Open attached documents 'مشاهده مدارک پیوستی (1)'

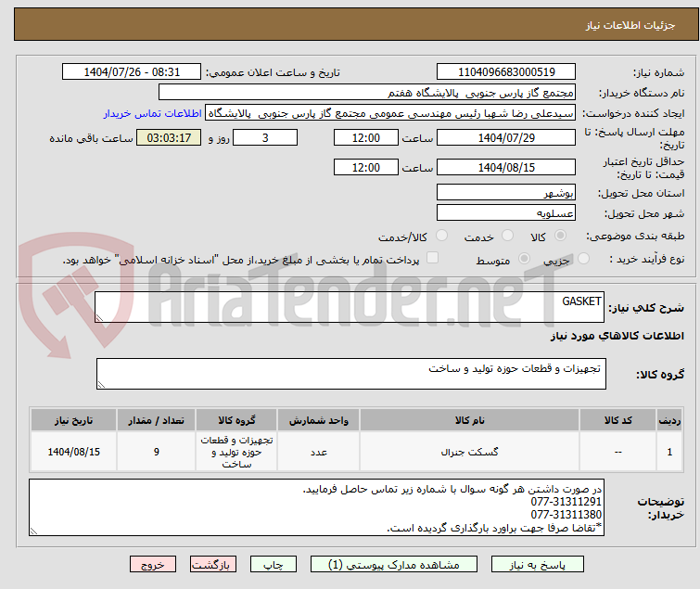[394, 565]
